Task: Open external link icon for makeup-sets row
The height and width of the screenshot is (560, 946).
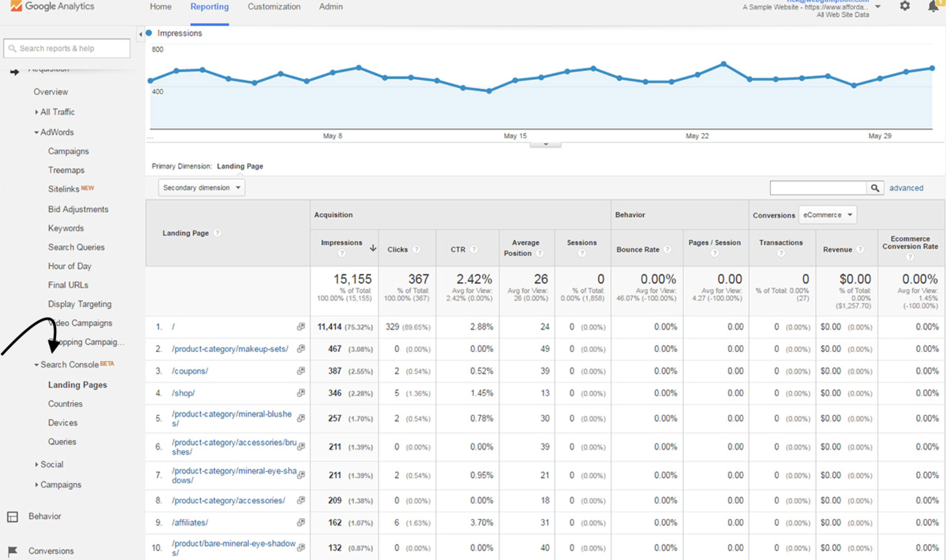Action: [x=301, y=349]
